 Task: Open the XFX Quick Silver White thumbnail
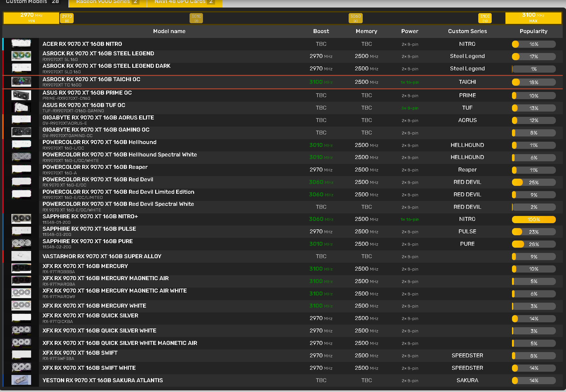[x=21, y=330]
